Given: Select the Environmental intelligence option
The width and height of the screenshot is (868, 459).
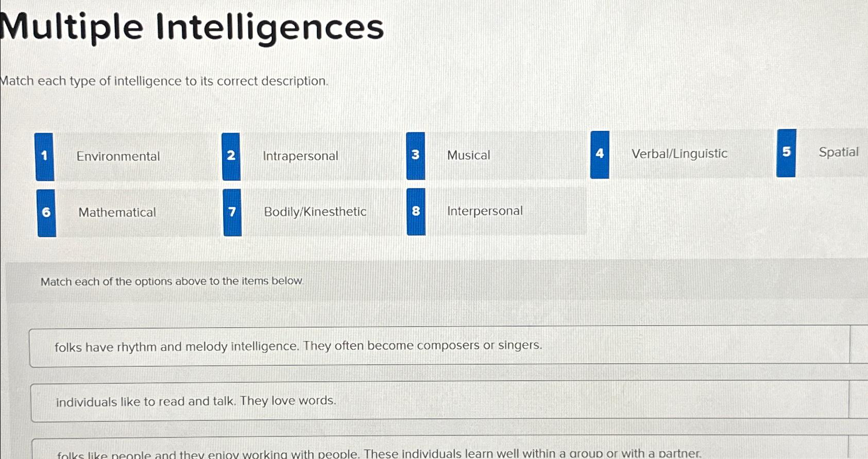Looking at the screenshot, I should click(x=118, y=156).
